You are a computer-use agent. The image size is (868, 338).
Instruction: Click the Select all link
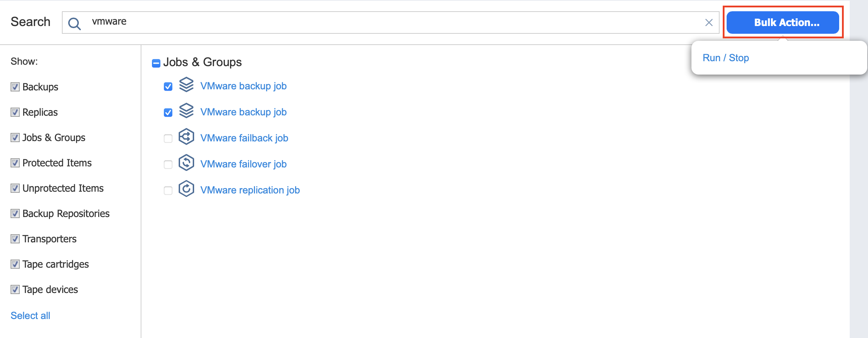[x=30, y=315]
